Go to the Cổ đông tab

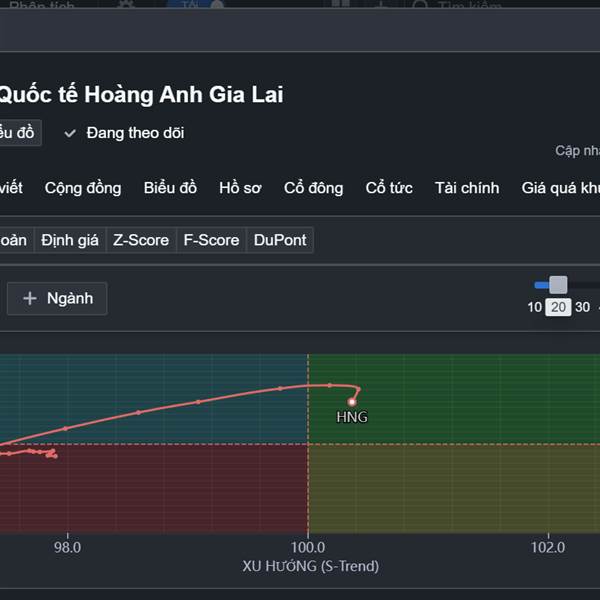click(313, 188)
